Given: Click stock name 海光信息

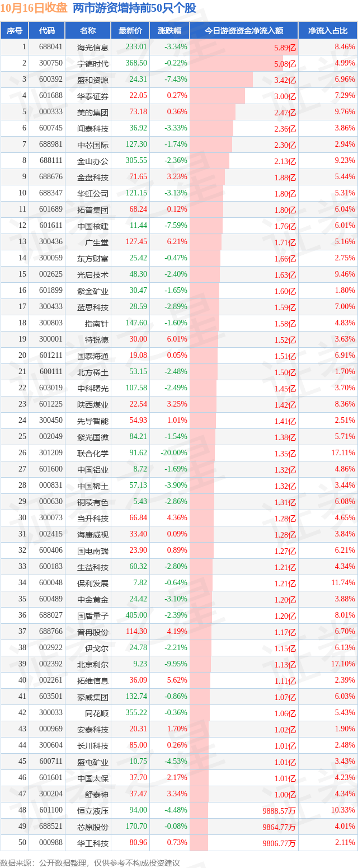Looking at the screenshot, I should pyautogui.click(x=93, y=47).
